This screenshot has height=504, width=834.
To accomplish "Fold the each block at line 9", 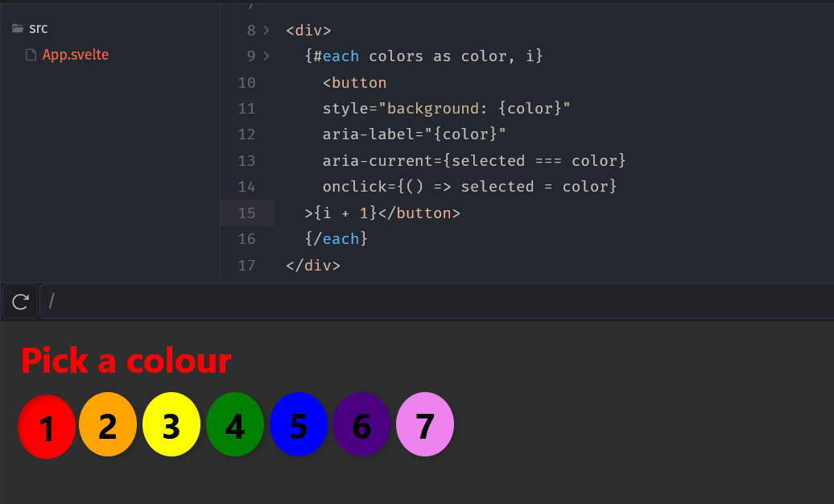I will 266,56.
